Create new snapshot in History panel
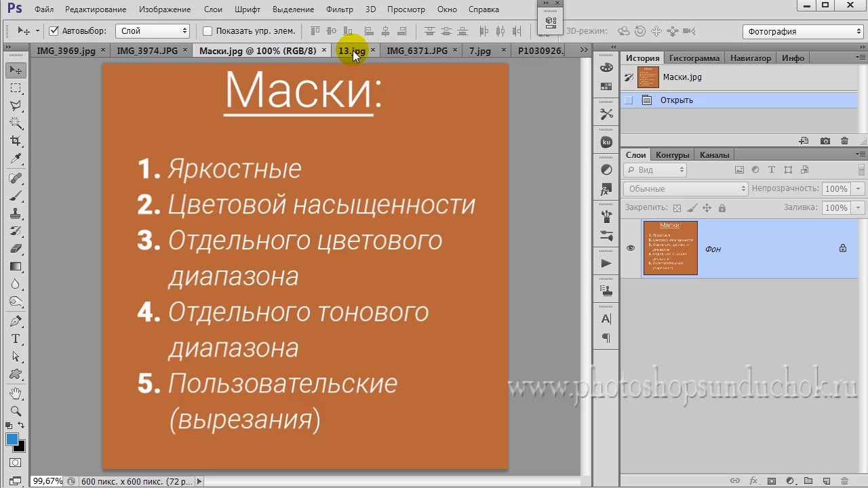 pos(825,141)
